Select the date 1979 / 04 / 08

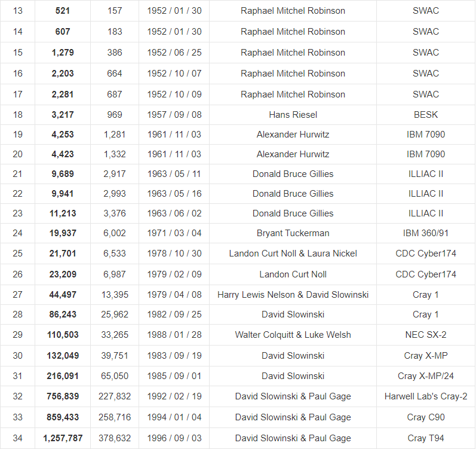click(x=174, y=295)
